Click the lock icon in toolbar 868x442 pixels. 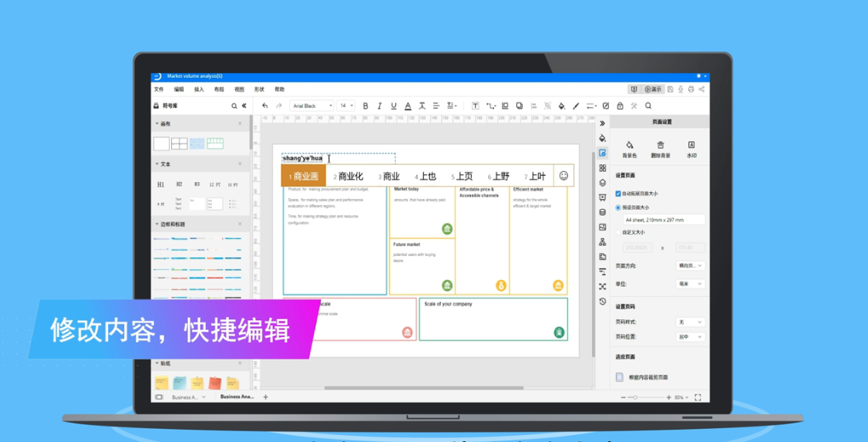620,106
